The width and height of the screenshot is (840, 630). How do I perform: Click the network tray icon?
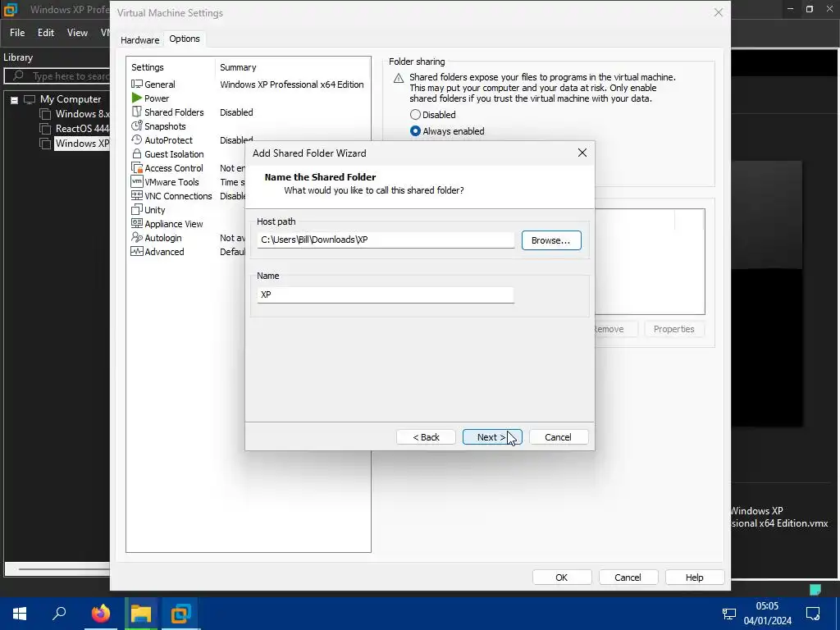coord(728,614)
